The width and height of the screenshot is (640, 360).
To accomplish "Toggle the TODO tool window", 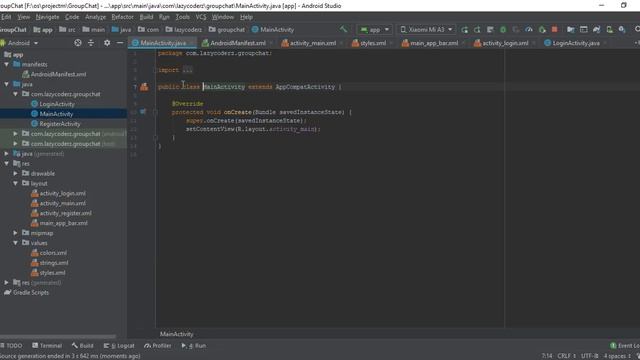I will coord(11,346).
